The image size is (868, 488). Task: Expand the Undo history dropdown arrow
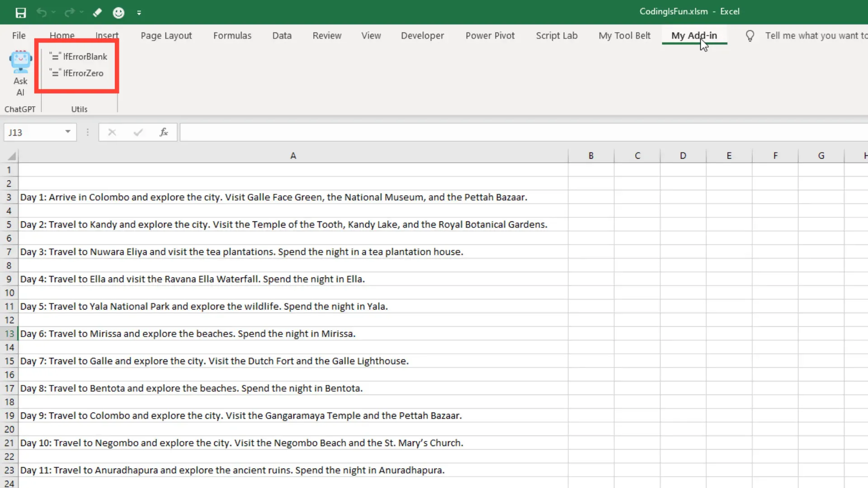[54, 13]
